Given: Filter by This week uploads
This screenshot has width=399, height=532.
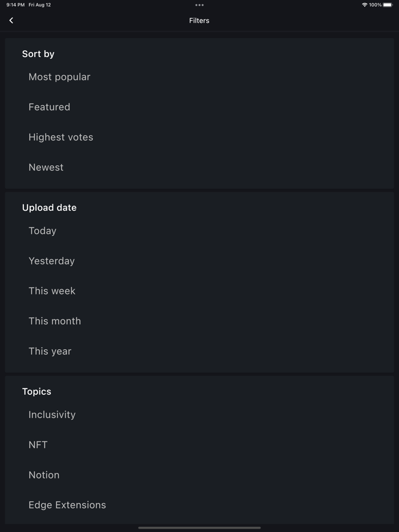Looking at the screenshot, I should tap(52, 290).
